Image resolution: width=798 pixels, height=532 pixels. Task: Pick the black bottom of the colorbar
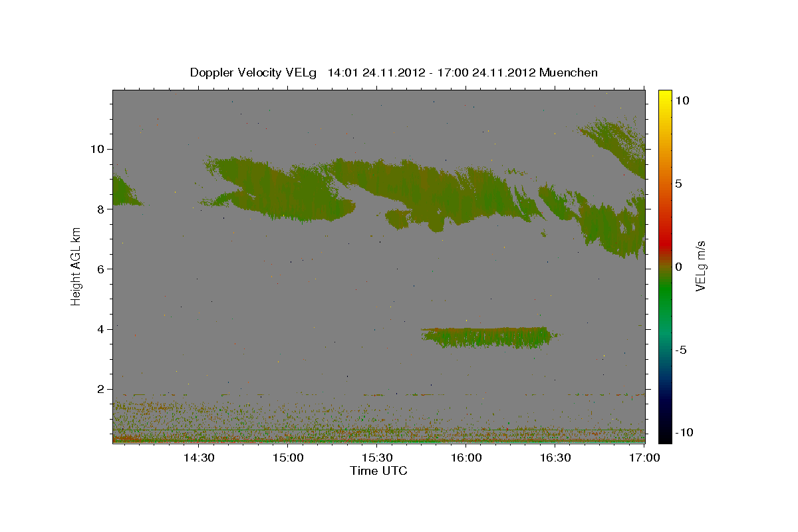(x=664, y=436)
